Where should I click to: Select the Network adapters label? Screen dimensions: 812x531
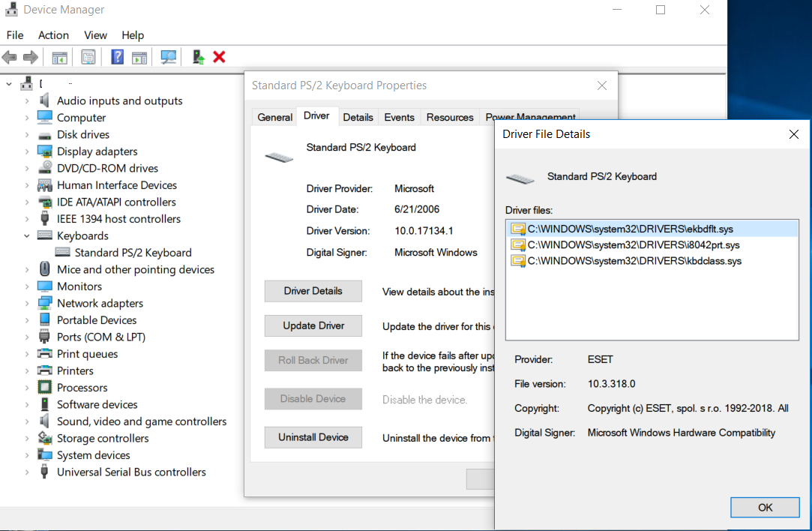(100, 304)
